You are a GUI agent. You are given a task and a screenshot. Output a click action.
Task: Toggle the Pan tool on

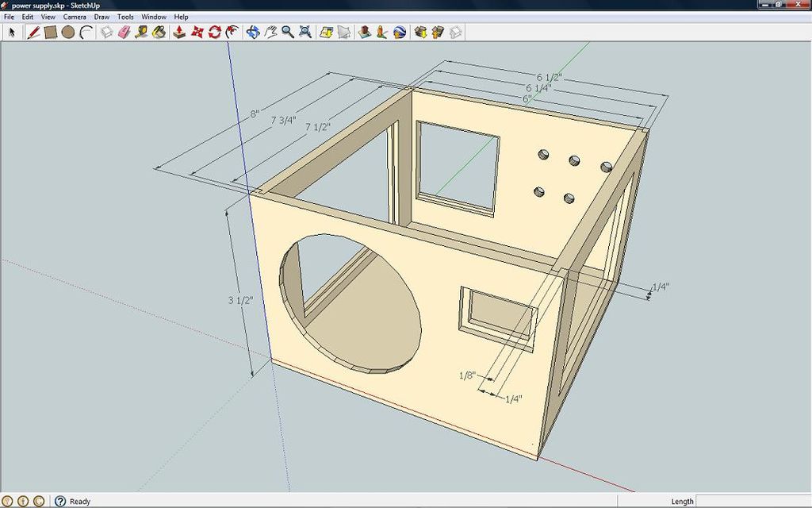271,33
